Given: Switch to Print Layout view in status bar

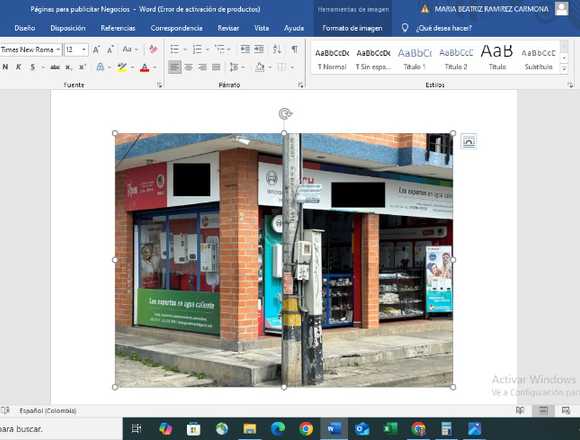Looking at the screenshot, I should point(543,410).
